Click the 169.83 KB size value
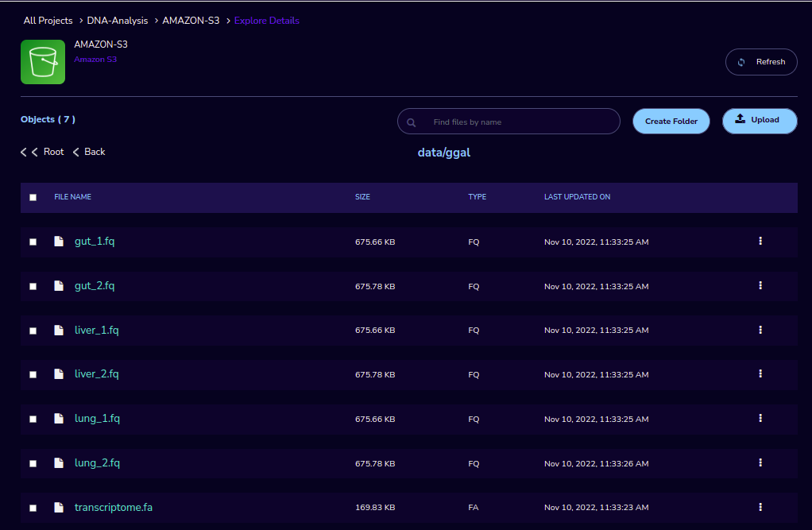 pyautogui.click(x=375, y=507)
